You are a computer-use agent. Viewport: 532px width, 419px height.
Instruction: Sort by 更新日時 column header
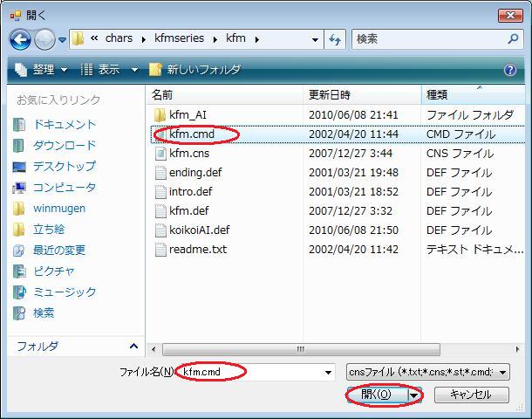coord(362,95)
